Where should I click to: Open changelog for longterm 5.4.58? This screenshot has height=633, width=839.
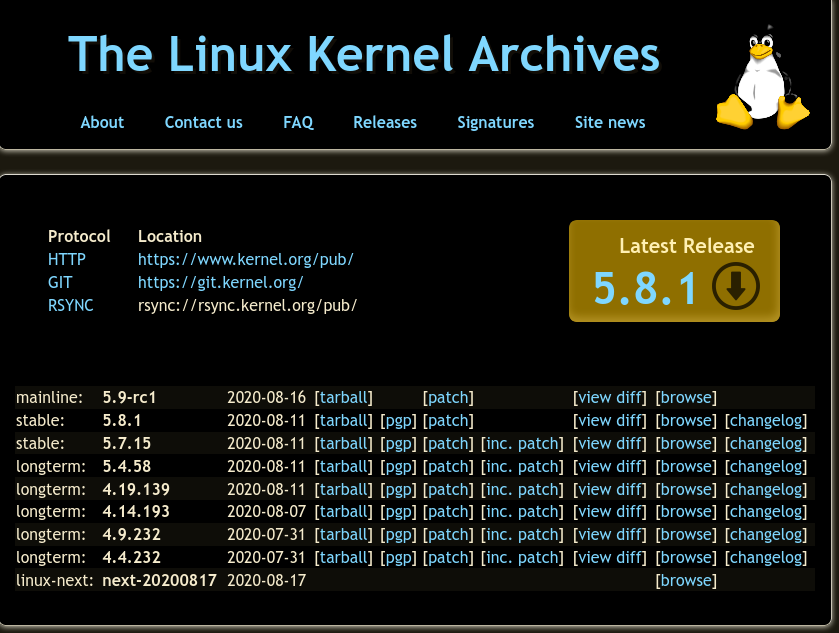pyautogui.click(x=766, y=467)
